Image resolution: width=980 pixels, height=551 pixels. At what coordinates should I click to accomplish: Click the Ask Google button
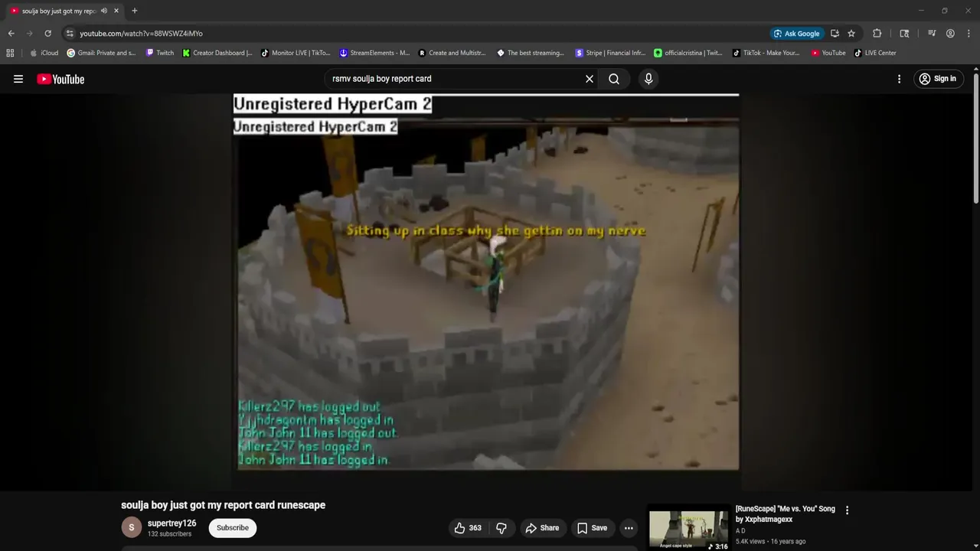796,34
